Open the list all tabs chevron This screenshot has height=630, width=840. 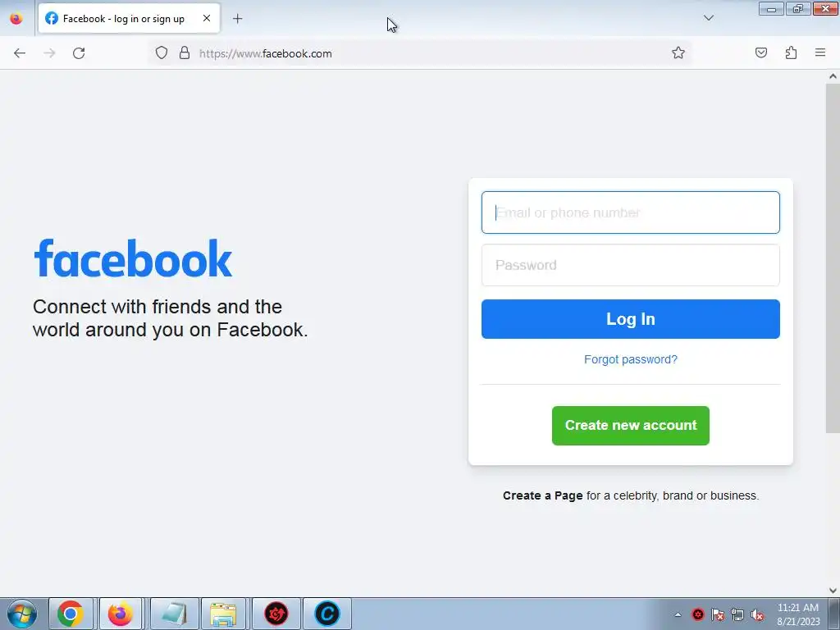point(708,18)
